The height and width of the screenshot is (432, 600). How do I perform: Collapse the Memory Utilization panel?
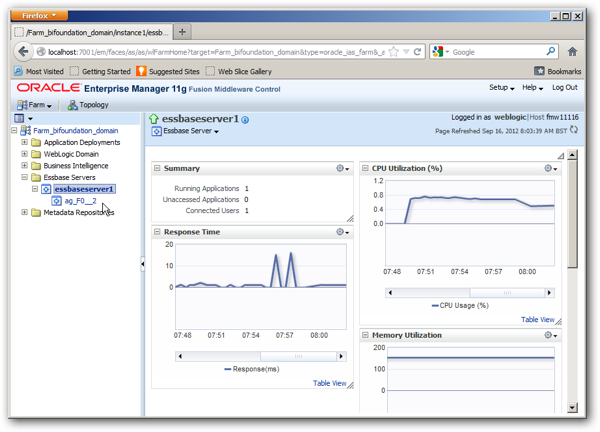click(x=365, y=335)
